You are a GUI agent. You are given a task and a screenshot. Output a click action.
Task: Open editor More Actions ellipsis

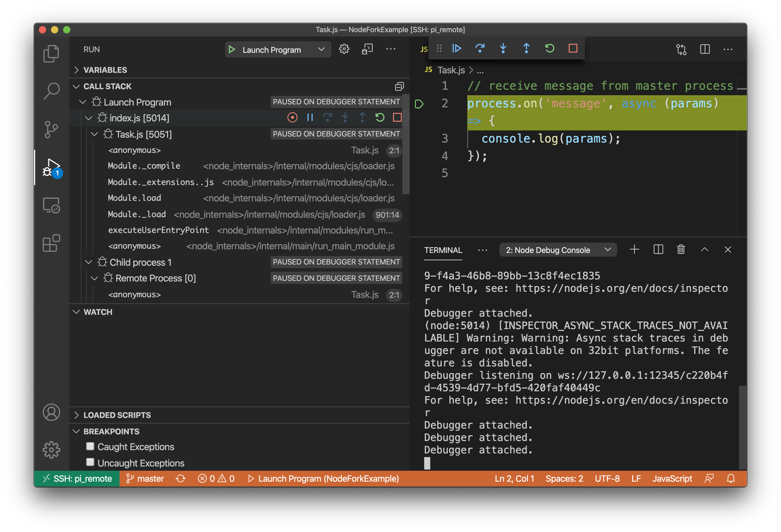(x=728, y=50)
